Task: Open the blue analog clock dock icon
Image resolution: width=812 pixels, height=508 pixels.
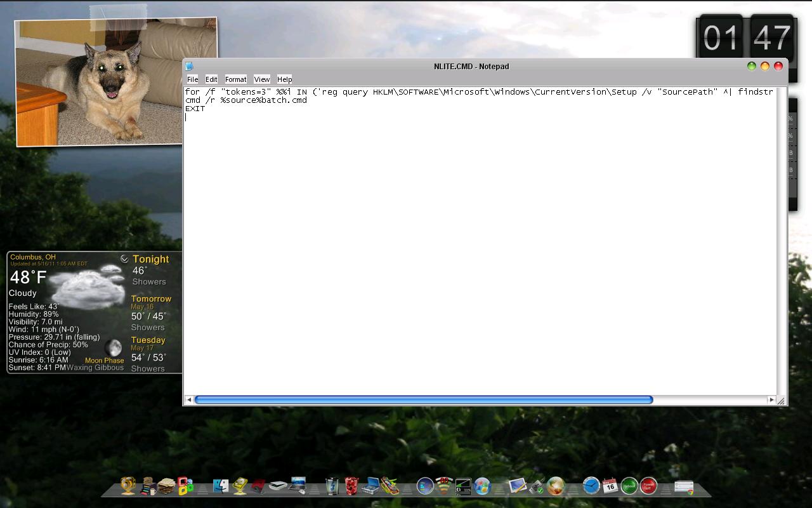Action: 591,486
